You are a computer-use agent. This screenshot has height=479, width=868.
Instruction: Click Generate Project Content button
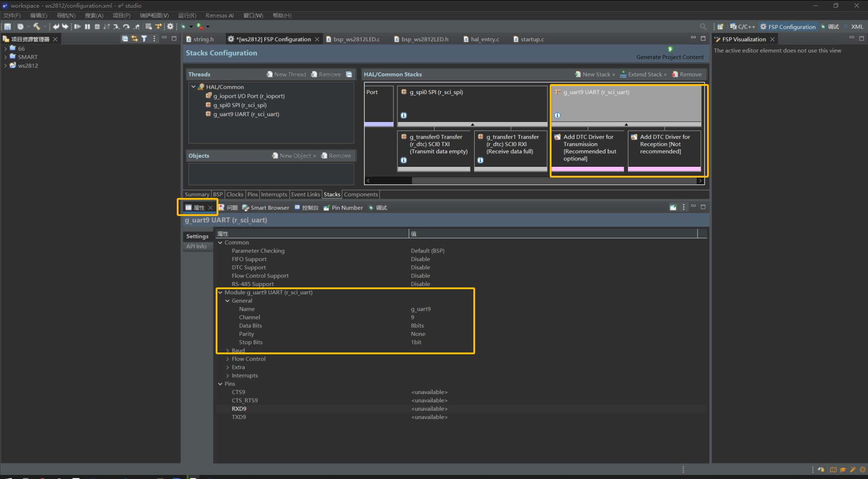coord(670,53)
